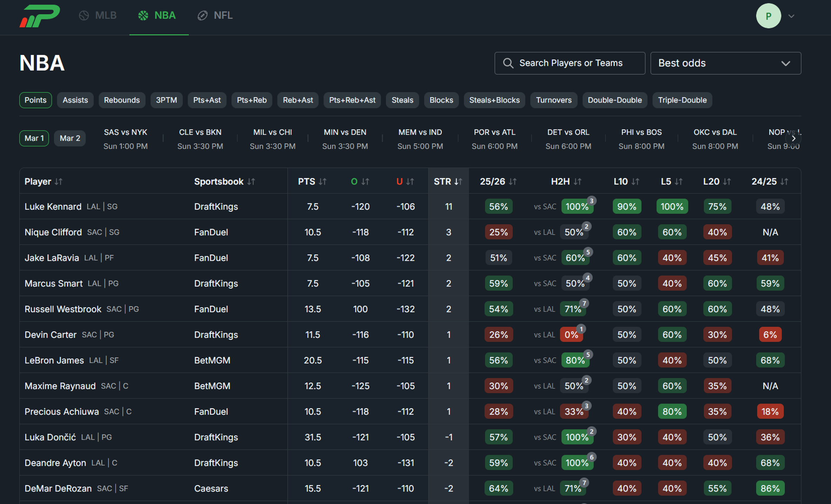This screenshot has width=831, height=504.
Task: Choose the Double-Double stat filter
Action: coord(615,100)
